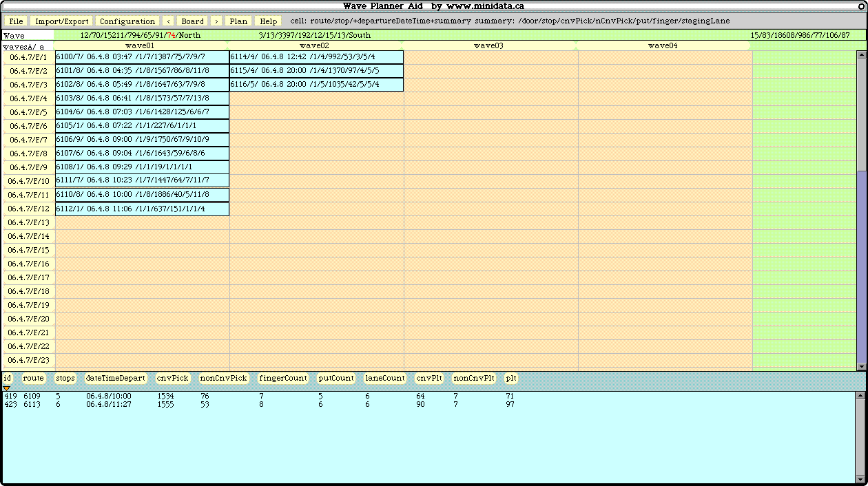Sort list by dateTimeDepart column header
This screenshot has height=486, width=868.
click(x=116, y=378)
